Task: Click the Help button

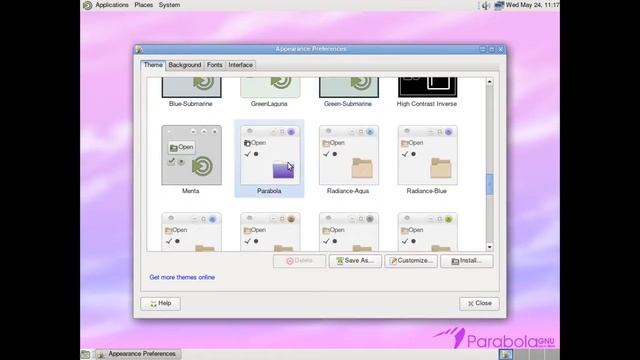Action: pyautogui.click(x=160, y=304)
